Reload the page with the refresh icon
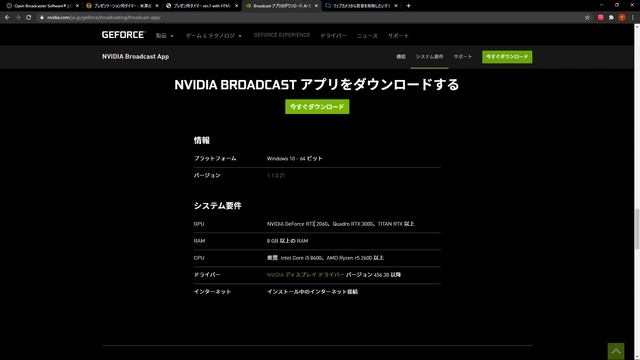 [x=29, y=18]
